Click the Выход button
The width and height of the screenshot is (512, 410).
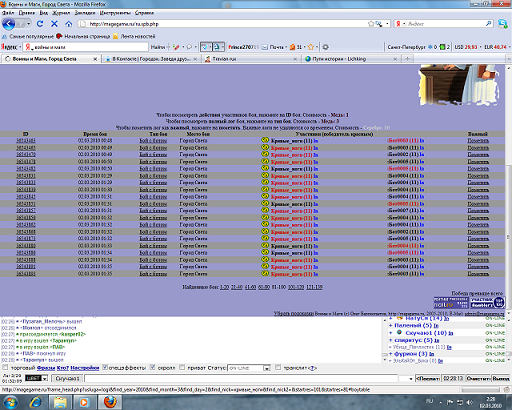501,379
